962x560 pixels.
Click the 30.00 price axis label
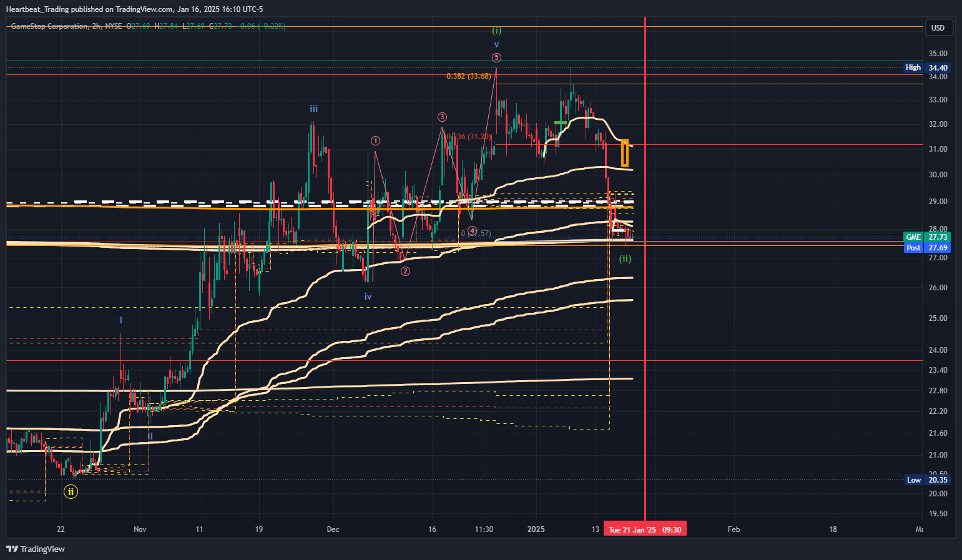pyautogui.click(x=938, y=175)
